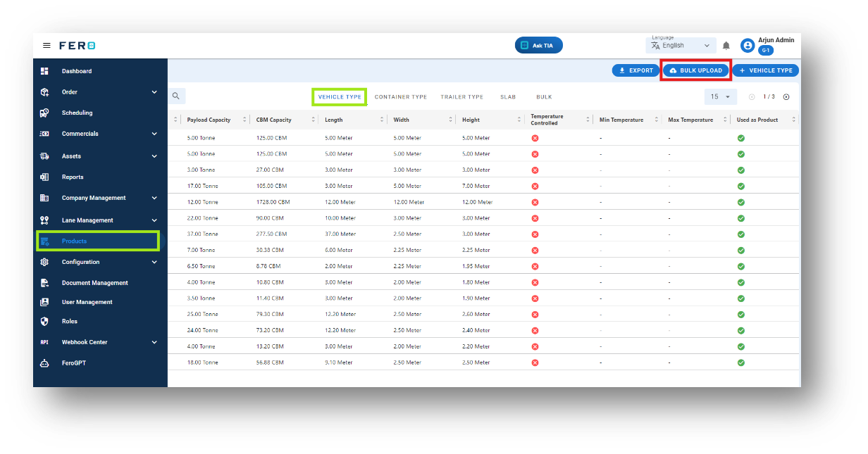The image size is (868, 454).
Task: Open the Language English dropdown
Action: (681, 45)
